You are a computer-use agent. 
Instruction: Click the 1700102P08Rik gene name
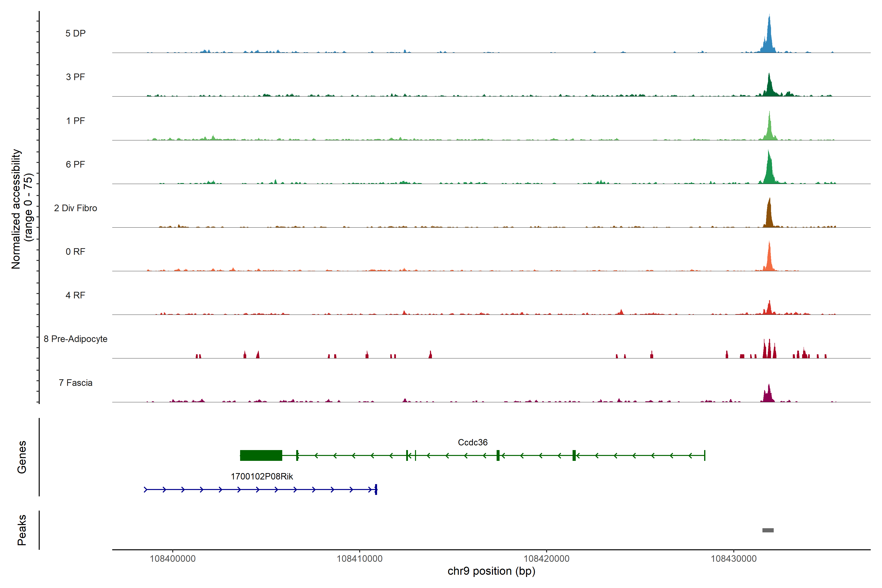pyautogui.click(x=262, y=477)
